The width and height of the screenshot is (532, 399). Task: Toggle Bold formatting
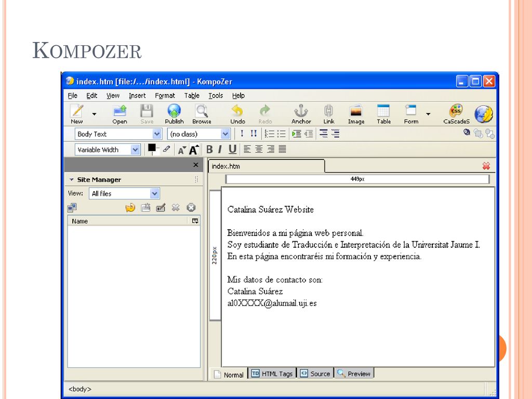click(x=209, y=149)
